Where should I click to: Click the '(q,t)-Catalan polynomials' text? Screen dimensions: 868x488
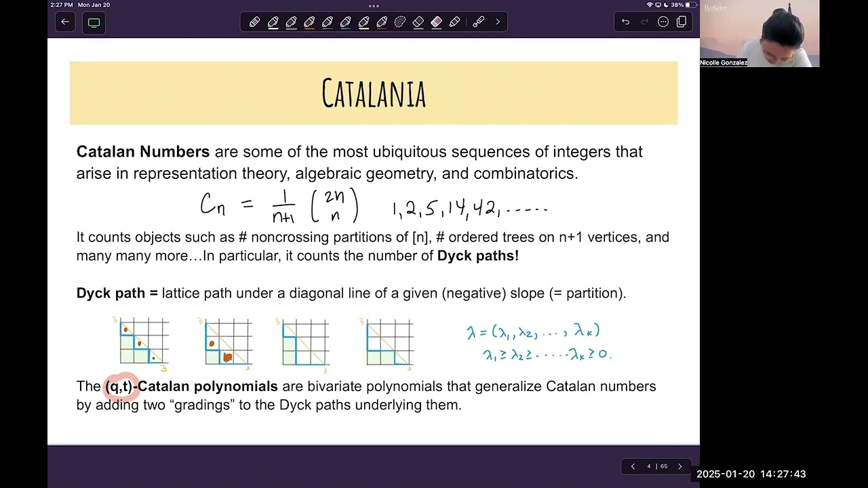[191, 386]
